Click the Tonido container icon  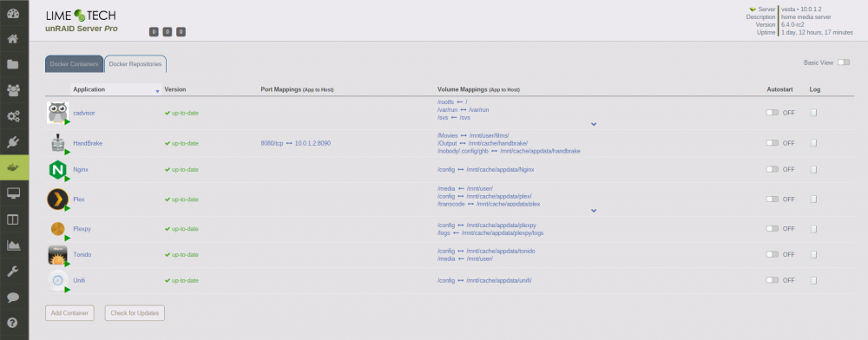[58, 255]
